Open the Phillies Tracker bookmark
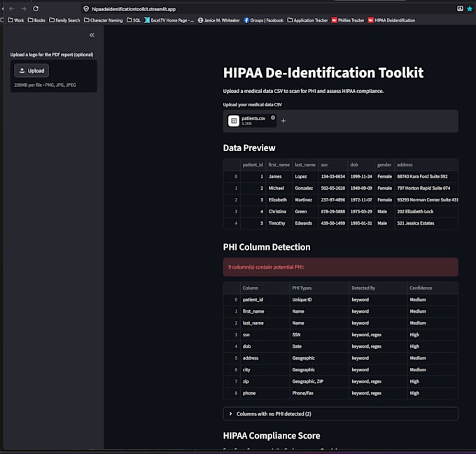476x454 pixels. (x=348, y=20)
